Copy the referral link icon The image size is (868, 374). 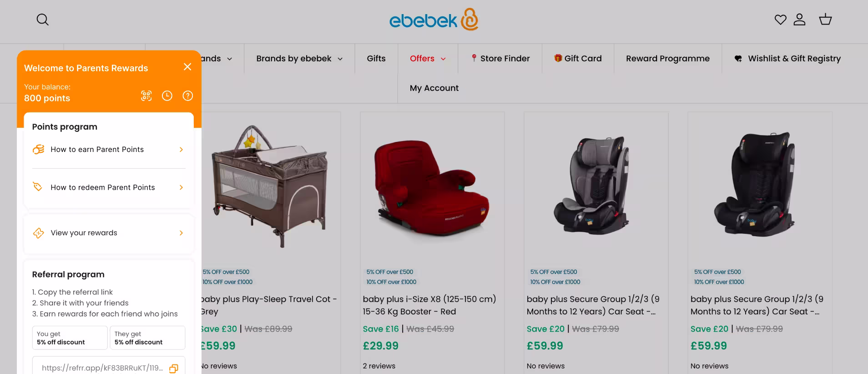(173, 369)
